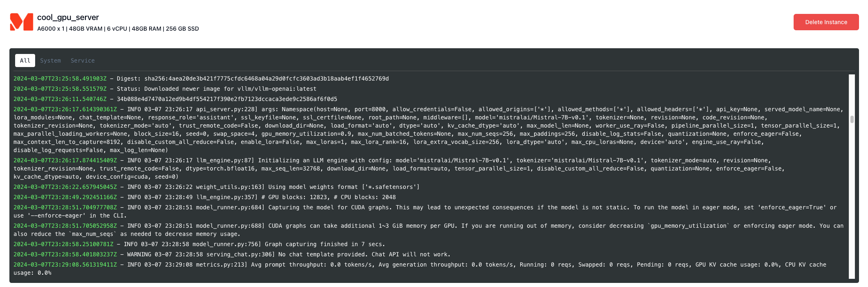The width and height of the screenshot is (868, 287).
Task: Click the metrics.py throughput log entry
Action: 420,269
